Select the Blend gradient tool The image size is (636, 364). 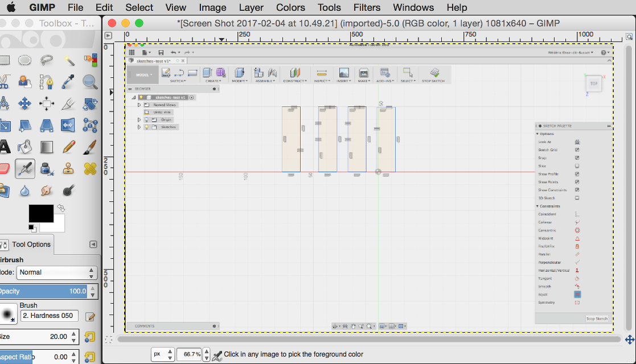pyautogui.click(x=47, y=147)
